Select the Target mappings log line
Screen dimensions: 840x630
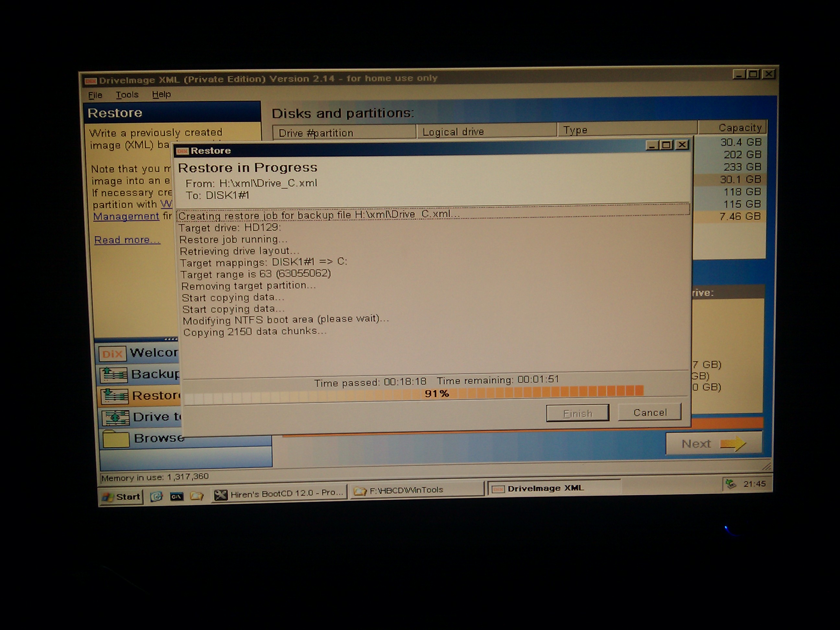tap(263, 262)
